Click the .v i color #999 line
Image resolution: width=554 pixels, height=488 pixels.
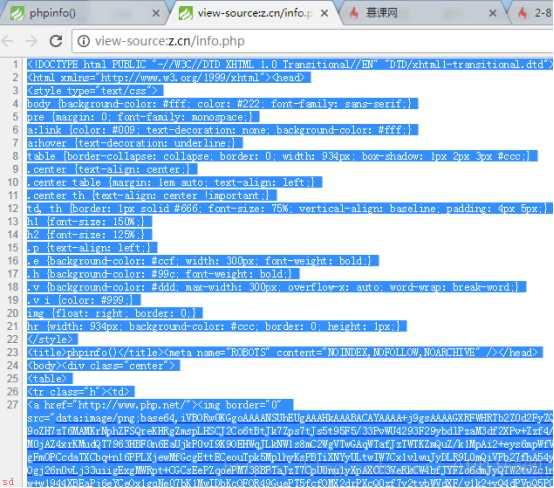coord(84,300)
